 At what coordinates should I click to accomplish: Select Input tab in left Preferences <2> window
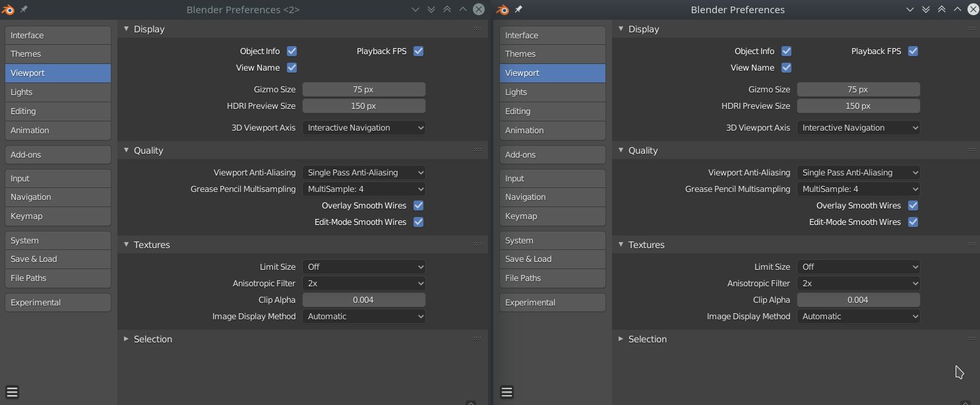tap(58, 178)
